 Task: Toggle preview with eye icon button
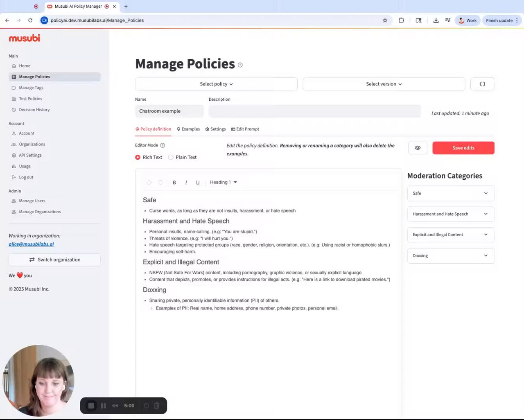click(418, 148)
